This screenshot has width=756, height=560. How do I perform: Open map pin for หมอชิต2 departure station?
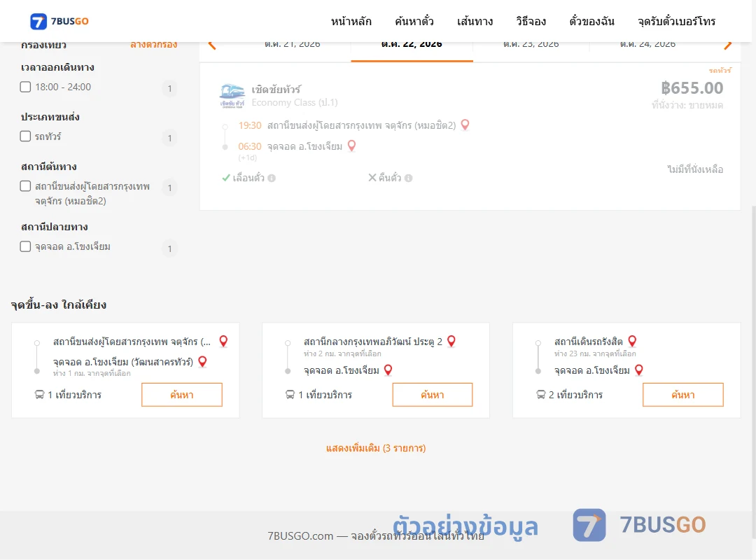tap(465, 125)
